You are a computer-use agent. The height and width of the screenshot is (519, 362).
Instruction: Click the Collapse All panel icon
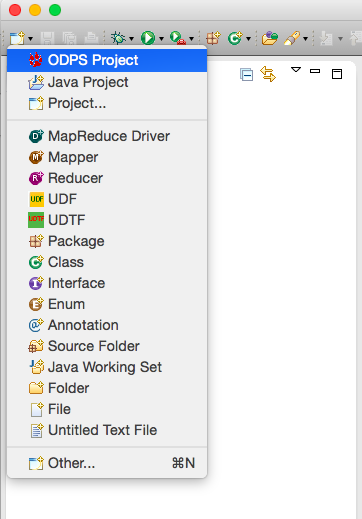pos(247,74)
